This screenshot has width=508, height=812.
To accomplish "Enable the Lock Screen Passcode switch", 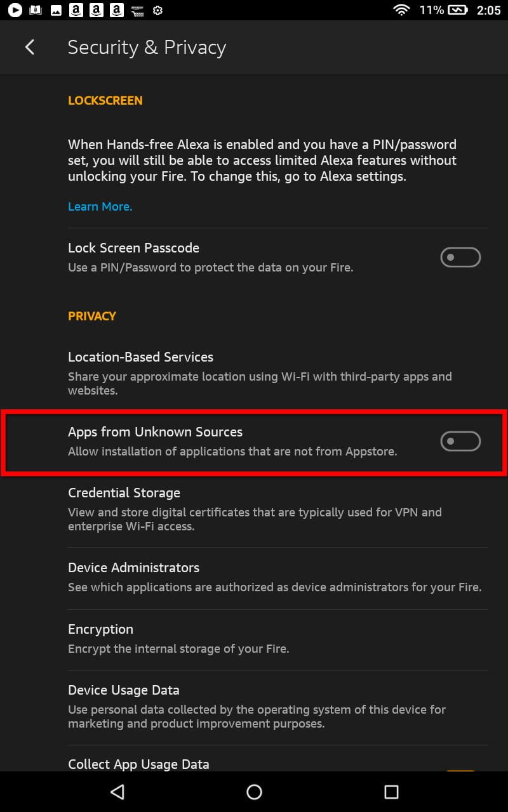I will [x=460, y=258].
